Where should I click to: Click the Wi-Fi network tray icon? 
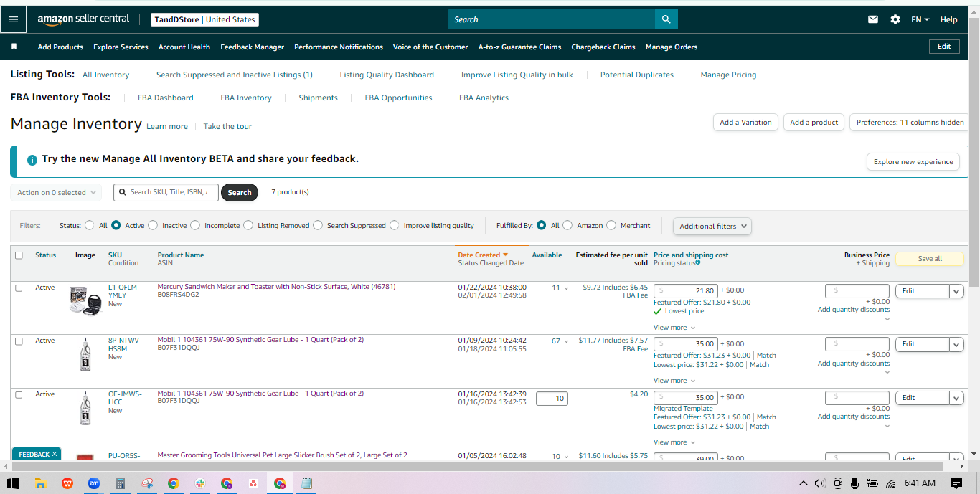[890, 483]
